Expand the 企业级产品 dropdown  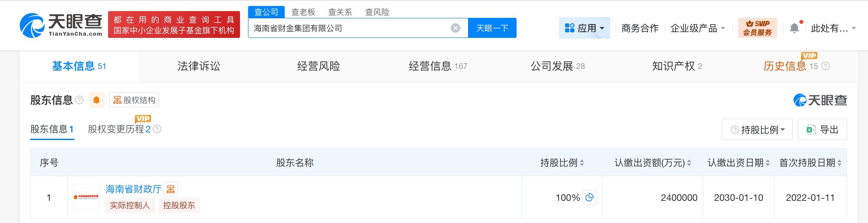pyautogui.click(x=697, y=28)
